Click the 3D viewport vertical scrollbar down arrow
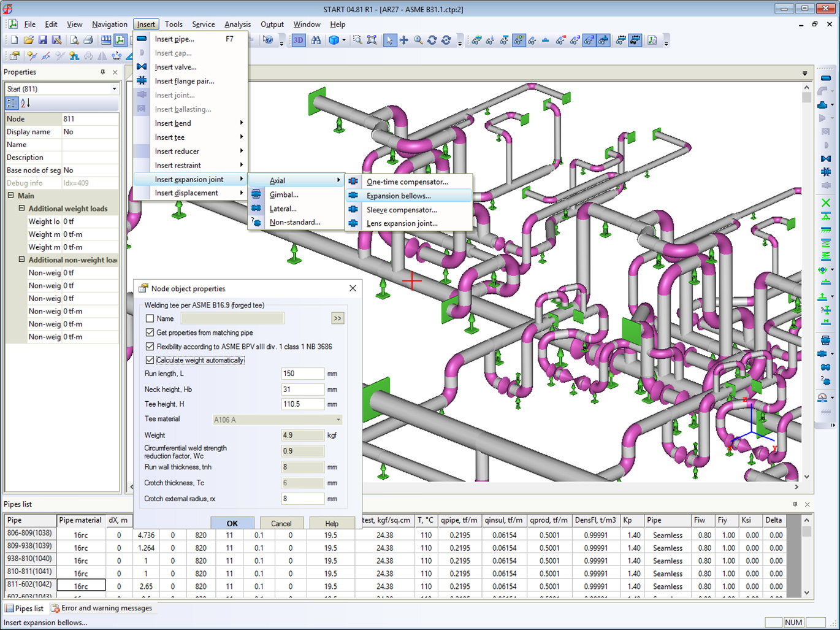This screenshot has width=840, height=630. [x=807, y=476]
